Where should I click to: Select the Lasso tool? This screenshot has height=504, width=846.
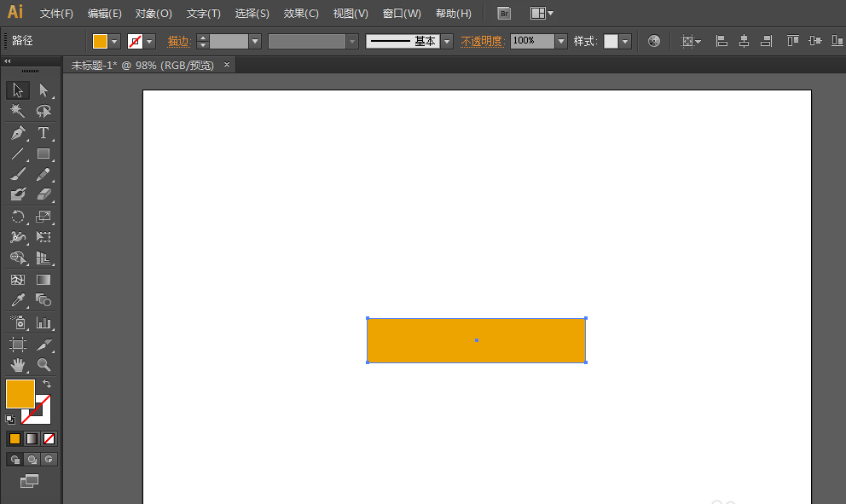(43, 111)
